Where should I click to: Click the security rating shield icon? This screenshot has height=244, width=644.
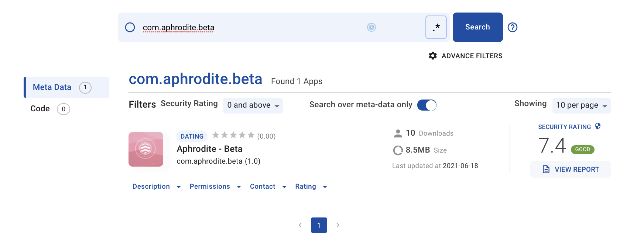[598, 126]
